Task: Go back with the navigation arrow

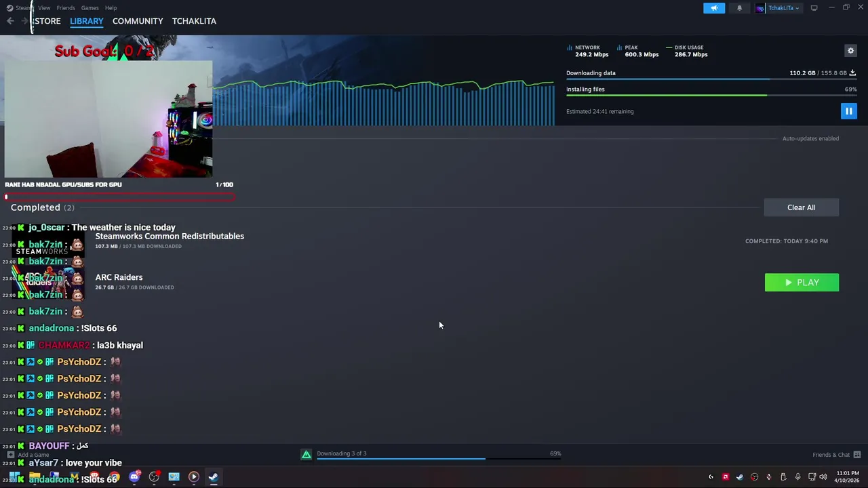Action: click(x=10, y=21)
